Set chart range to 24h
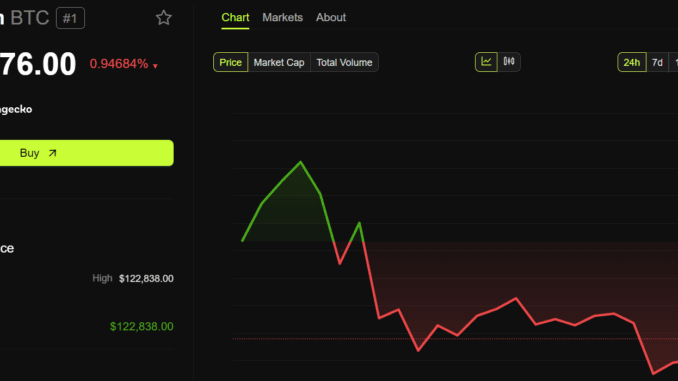 pyautogui.click(x=632, y=62)
